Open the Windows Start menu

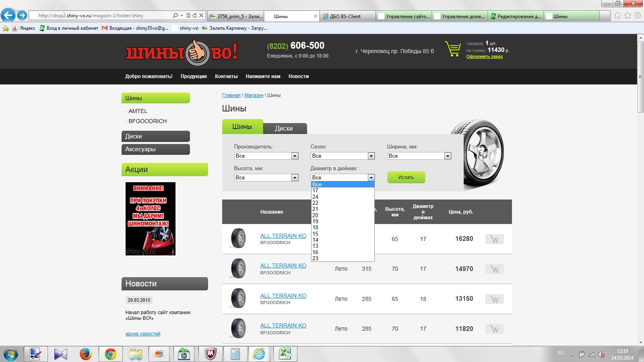click(11, 354)
